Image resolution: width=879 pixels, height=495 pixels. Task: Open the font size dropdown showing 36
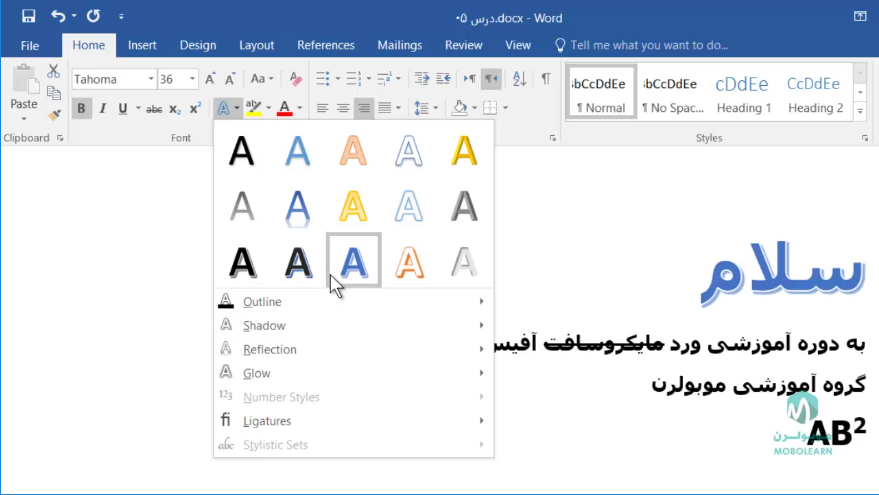click(192, 79)
